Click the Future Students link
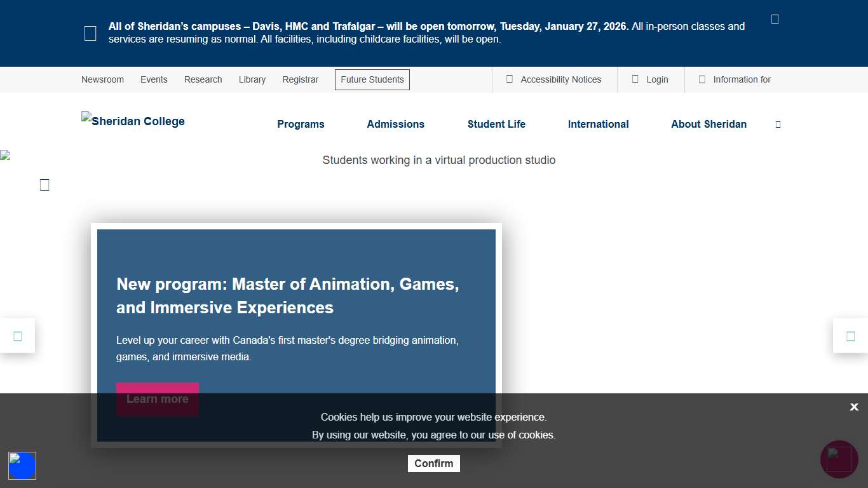The width and height of the screenshot is (868, 488). pos(372,79)
